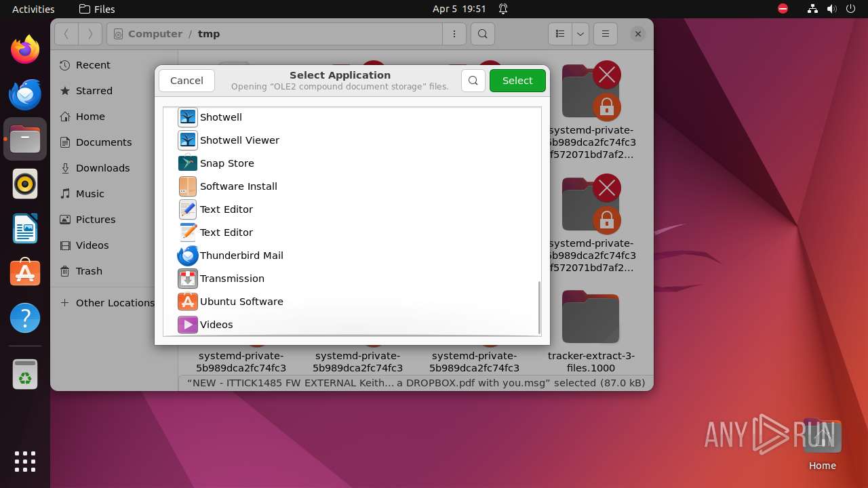The image size is (868, 488).
Task: Open the volume indicator in top bar
Action: pos(832,9)
